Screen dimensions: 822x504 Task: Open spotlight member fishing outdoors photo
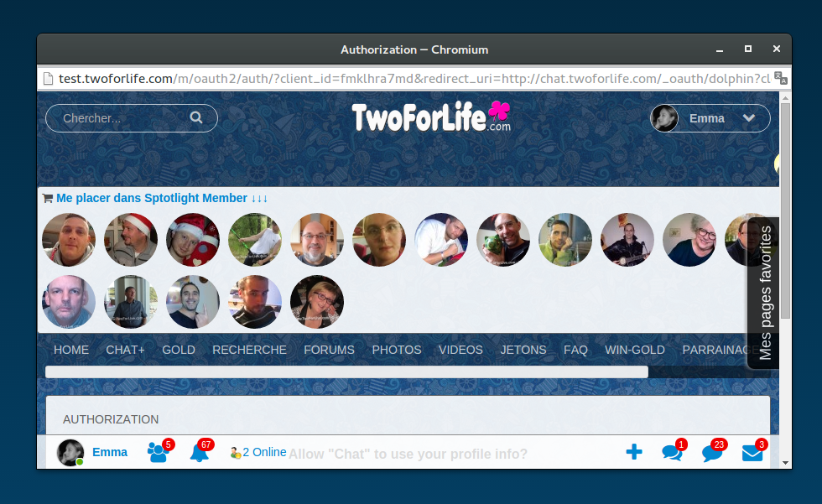pyautogui.click(x=255, y=240)
